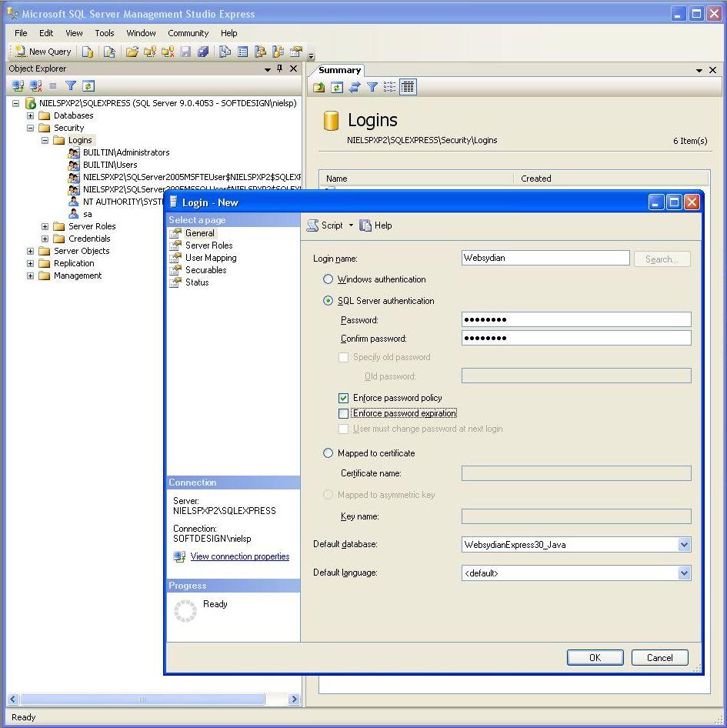Screen dimensions: 727x728
Task: Toggle Enforce password policy checkbox
Action: tap(344, 399)
